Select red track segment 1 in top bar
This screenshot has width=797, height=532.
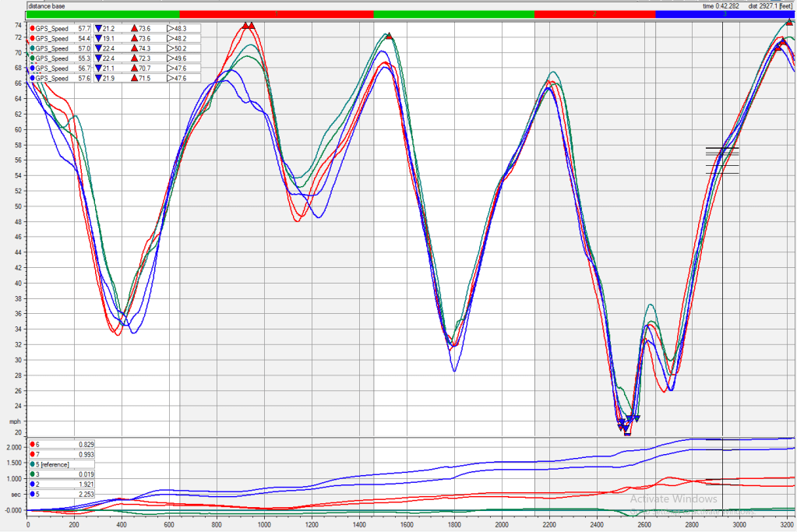point(276,14)
